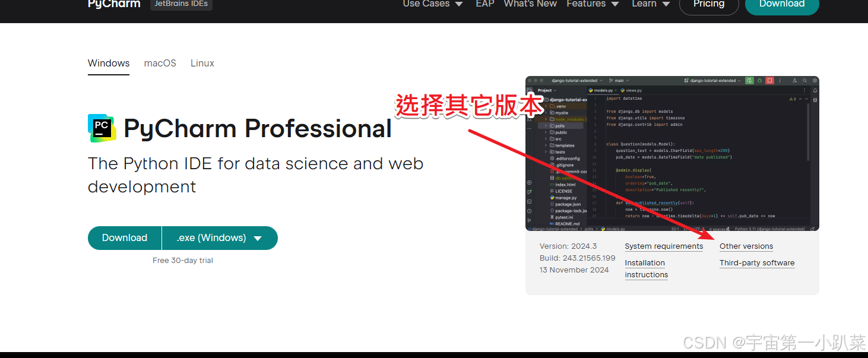Screen dimensions: 868x358
Task: Click the PyCharm logo in header
Action: point(114,4)
